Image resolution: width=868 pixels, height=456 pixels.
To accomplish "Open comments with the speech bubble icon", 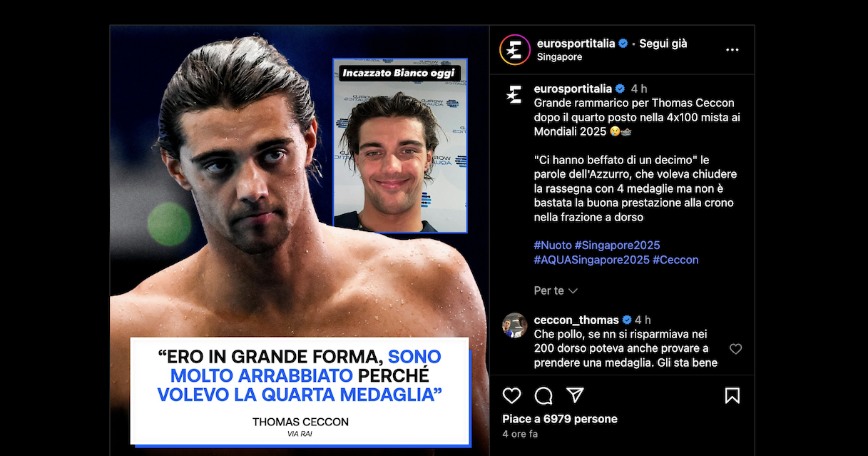I will pyautogui.click(x=543, y=395).
